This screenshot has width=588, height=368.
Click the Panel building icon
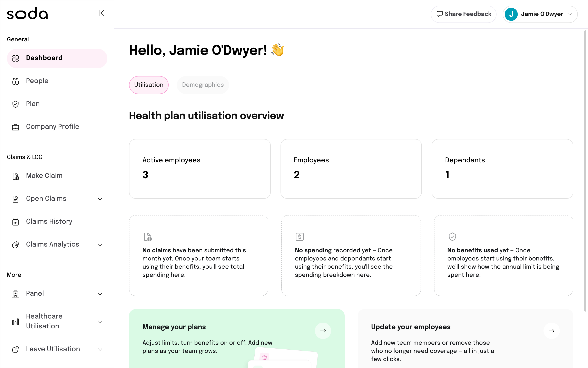(16, 294)
